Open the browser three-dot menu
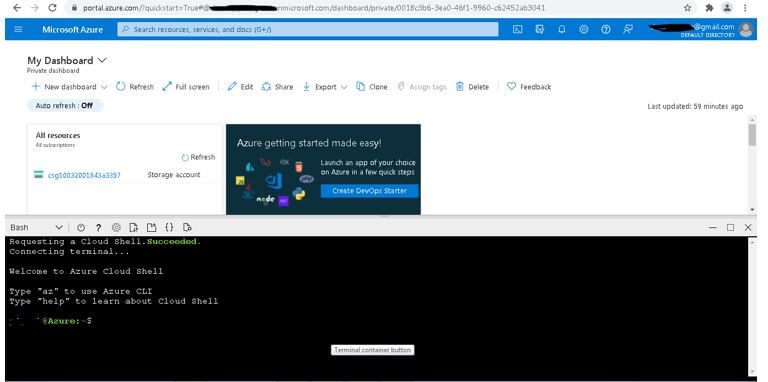This screenshot has width=768, height=382. point(745,8)
